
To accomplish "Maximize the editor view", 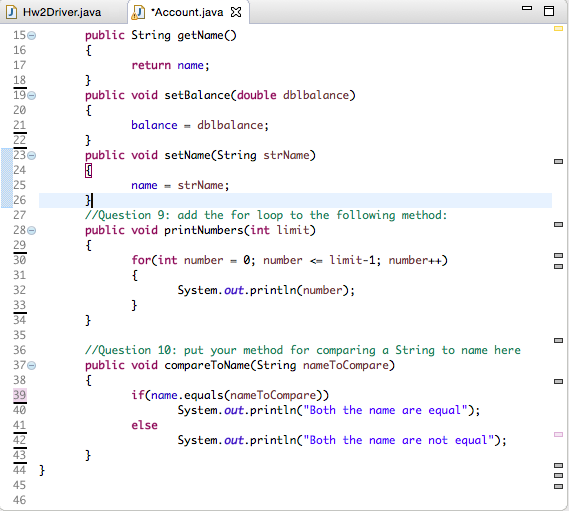I will tap(549, 11).
